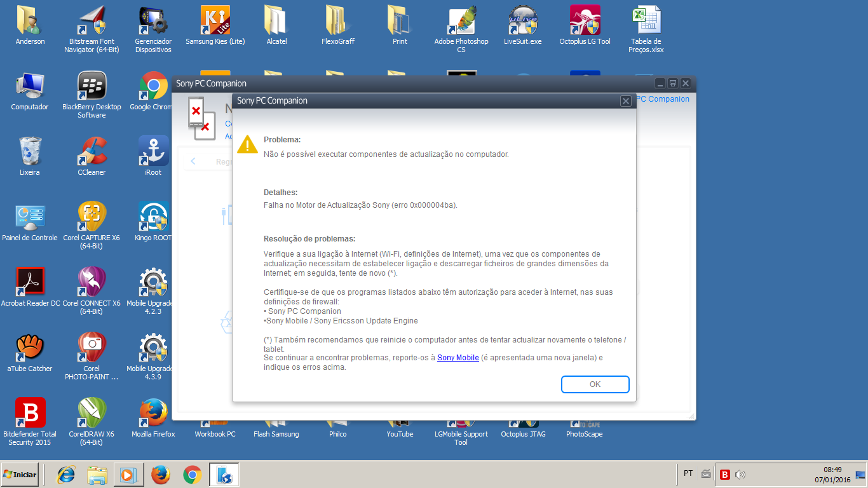Launch Adobe Photoshop CS desktop shortcut
The width and height of the screenshot is (868, 488).
461,30
